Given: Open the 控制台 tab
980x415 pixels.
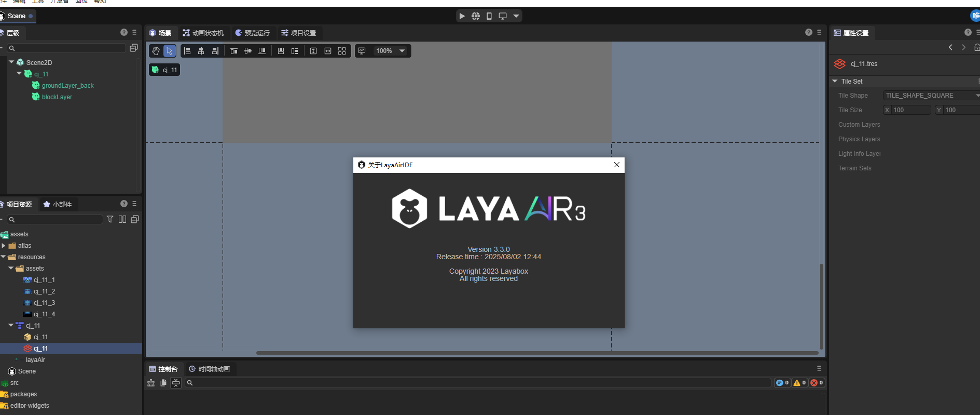Looking at the screenshot, I should (x=163, y=369).
